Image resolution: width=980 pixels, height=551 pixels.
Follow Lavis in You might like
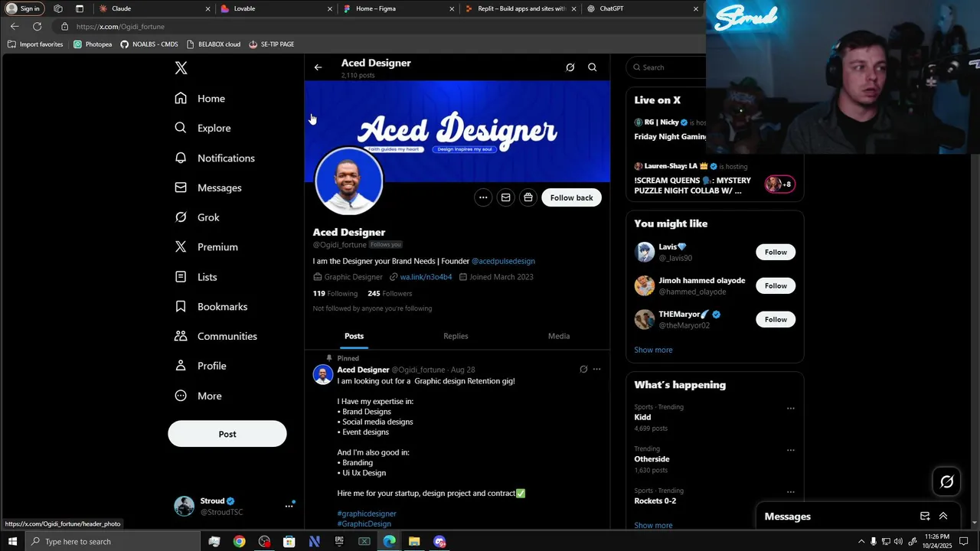pyautogui.click(x=776, y=252)
